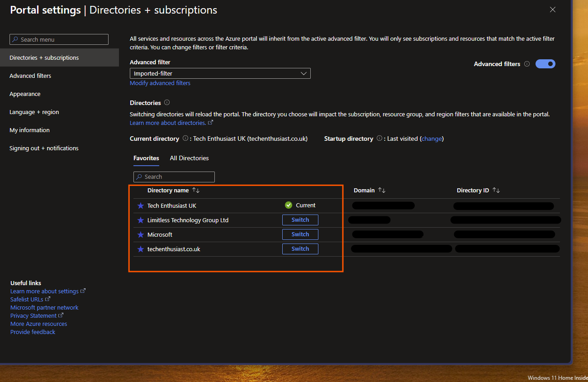Click Modify advanced filters link

click(160, 83)
